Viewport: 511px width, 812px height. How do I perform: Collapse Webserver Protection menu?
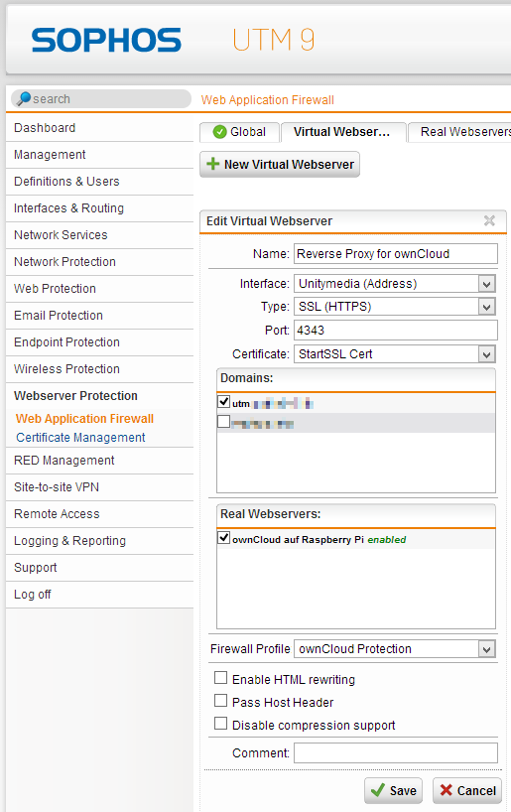[x=99, y=396]
